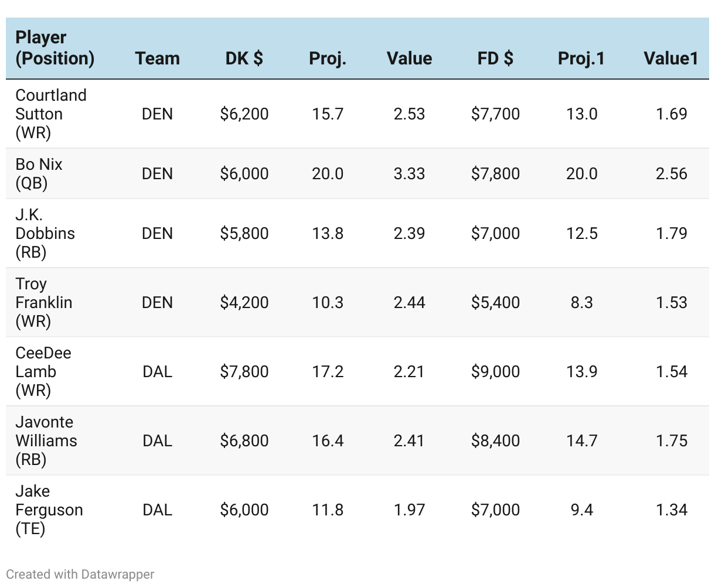This screenshot has height=588, width=715.
Task: Click the Player (Position) column header
Action: tap(55, 48)
